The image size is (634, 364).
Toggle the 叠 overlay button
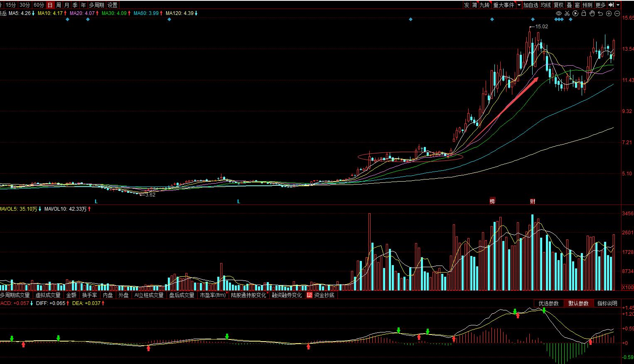coord(569,5)
